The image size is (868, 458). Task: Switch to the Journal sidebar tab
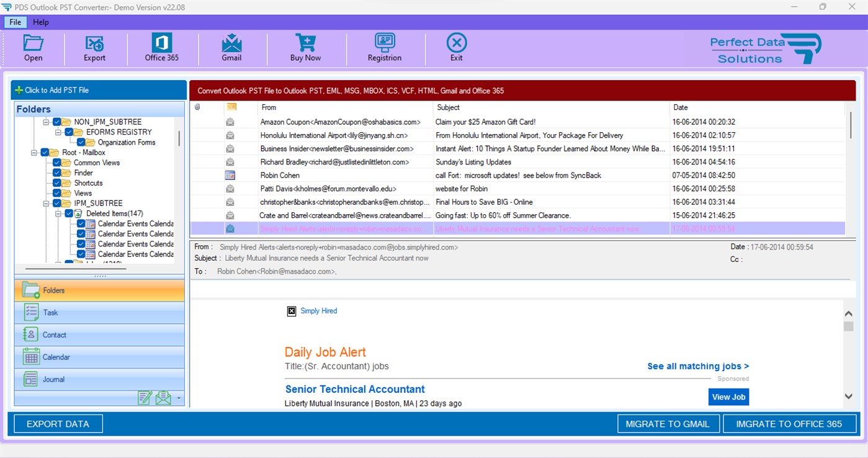coord(52,379)
